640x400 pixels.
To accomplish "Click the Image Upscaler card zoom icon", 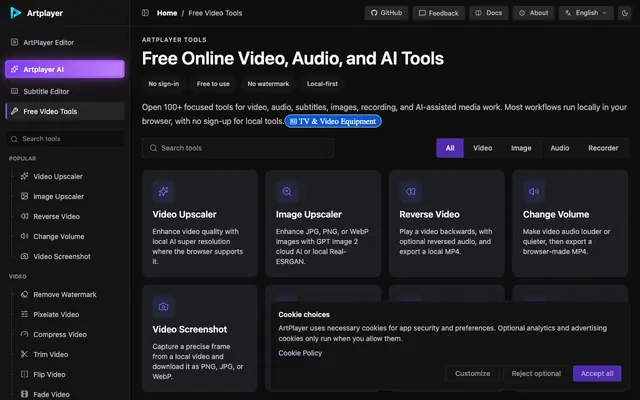I will (287, 191).
